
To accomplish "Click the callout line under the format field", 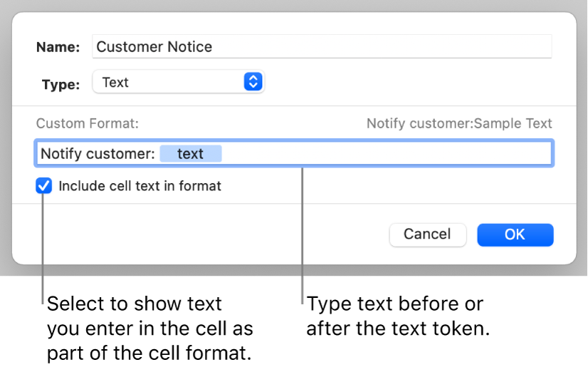I will coord(303,228).
